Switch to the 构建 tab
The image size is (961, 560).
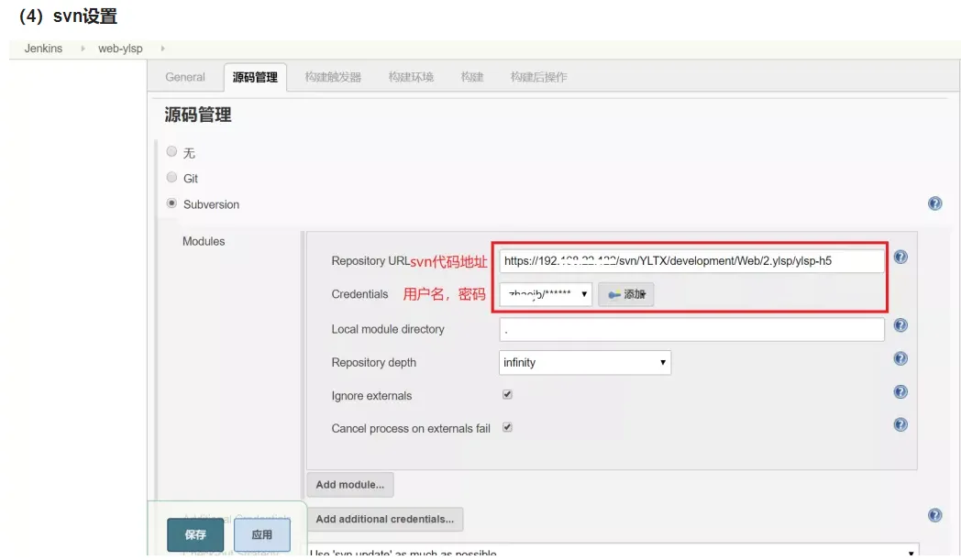click(472, 77)
